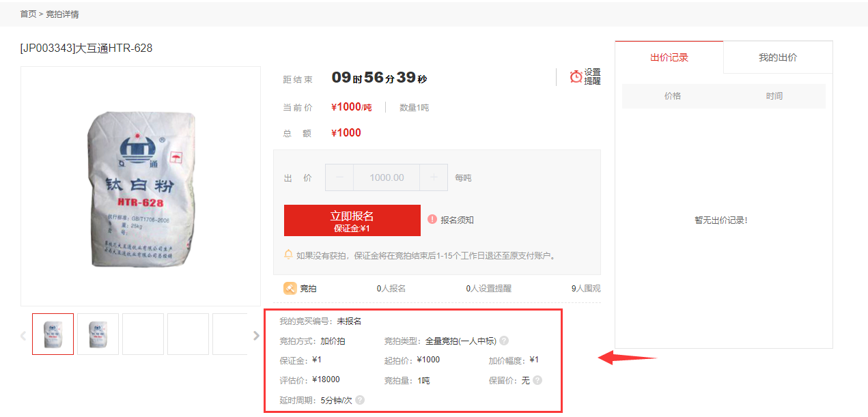Click the 延时周期 5分钟/次 value
This screenshot has width=868, height=417.
coord(336,400)
